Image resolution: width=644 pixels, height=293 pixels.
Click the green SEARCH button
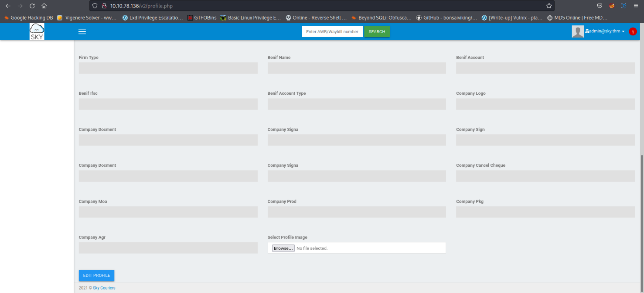tap(377, 31)
